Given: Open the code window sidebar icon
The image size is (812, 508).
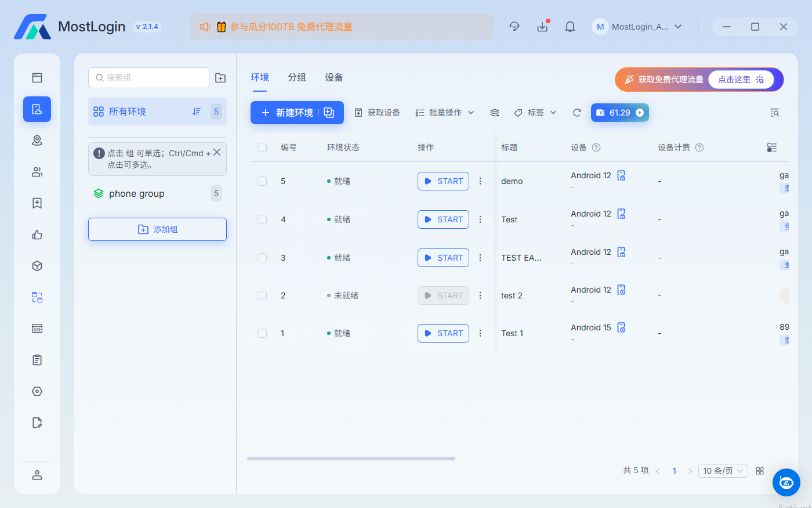Looking at the screenshot, I should pos(37,329).
